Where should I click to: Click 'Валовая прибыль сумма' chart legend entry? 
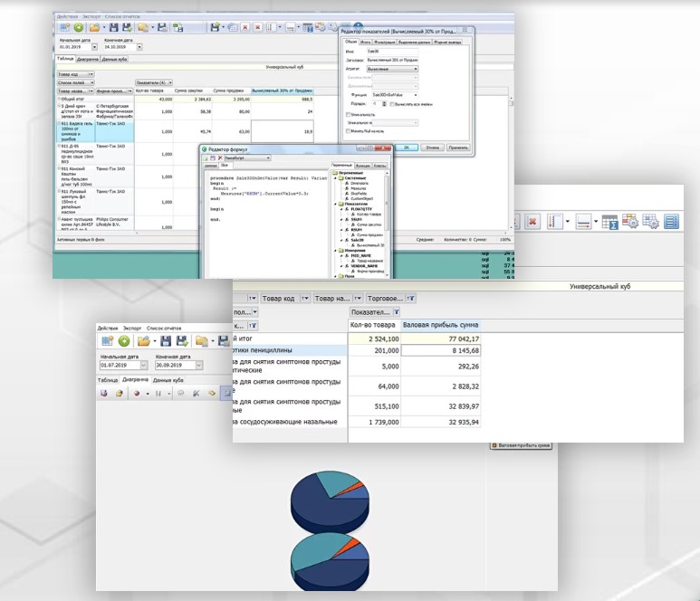pos(521,445)
